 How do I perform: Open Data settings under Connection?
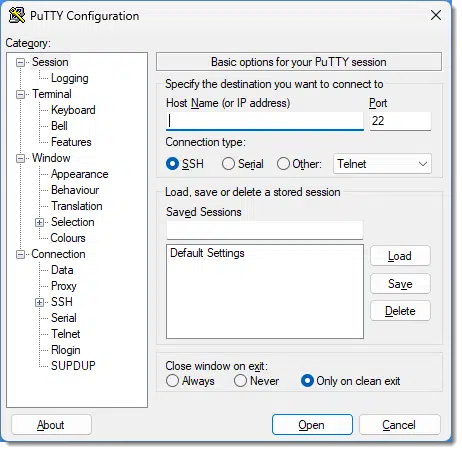62,270
